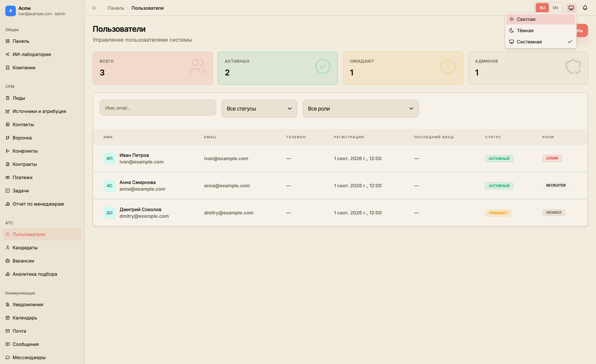Click АКТИВНЫЙ badge in Анна Смирнова row
The width and height of the screenshot is (596, 364).
(499, 186)
